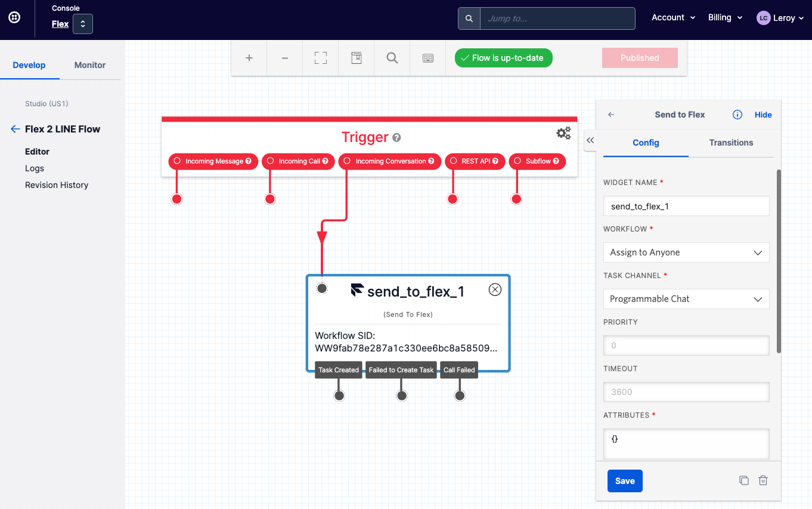Click the Incoming Conversation trigger pill
The image size is (812, 509).
[x=390, y=161]
